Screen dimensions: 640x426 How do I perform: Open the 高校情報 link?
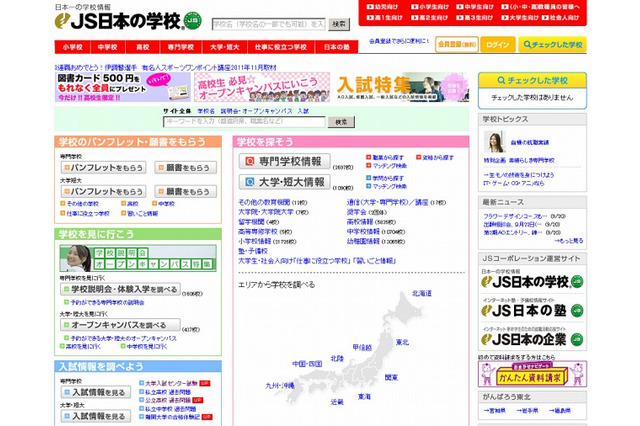[x=360, y=222]
